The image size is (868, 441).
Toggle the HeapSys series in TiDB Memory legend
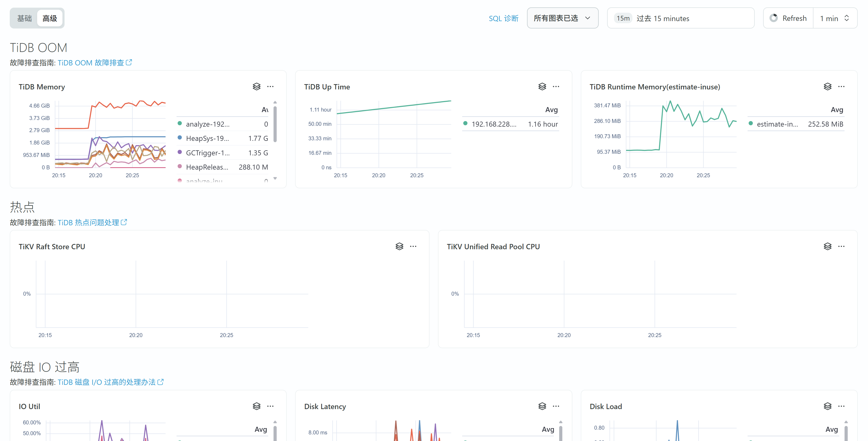[x=207, y=138]
